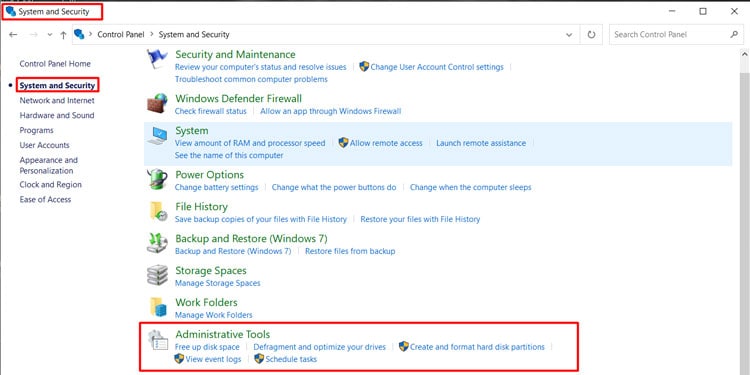Click the search magnifier icon
Image resolution: width=750 pixels, height=375 pixels.
point(734,34)
